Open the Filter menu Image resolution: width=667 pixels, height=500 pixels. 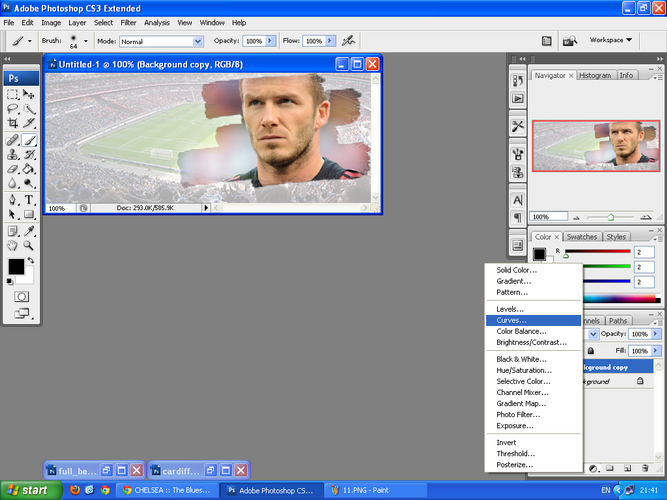pyautogui.click(x=128, y=23)
